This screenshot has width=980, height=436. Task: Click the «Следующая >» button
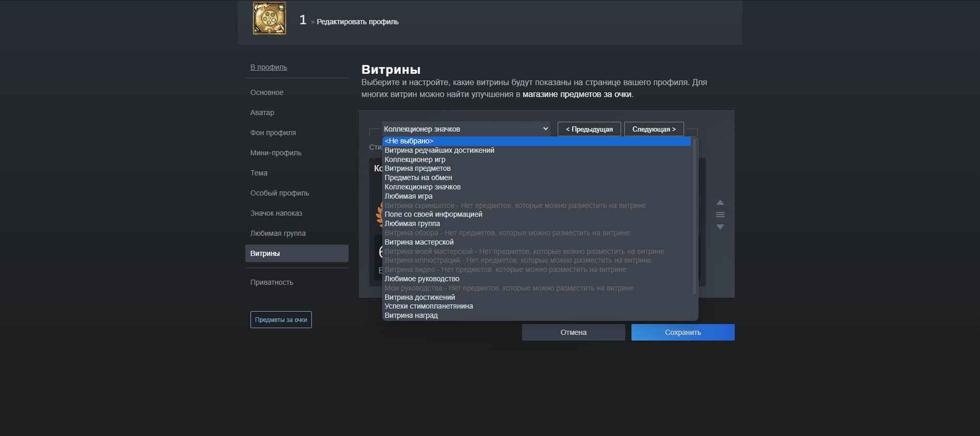654,129
